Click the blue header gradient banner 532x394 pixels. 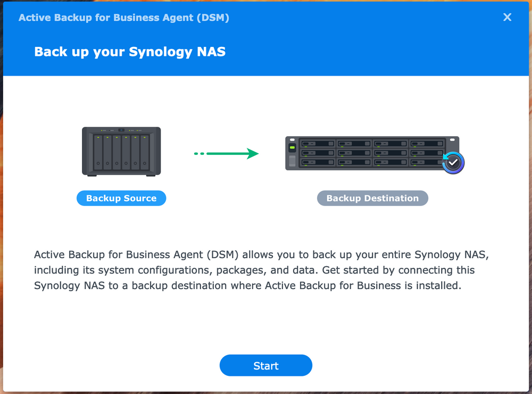266,37
